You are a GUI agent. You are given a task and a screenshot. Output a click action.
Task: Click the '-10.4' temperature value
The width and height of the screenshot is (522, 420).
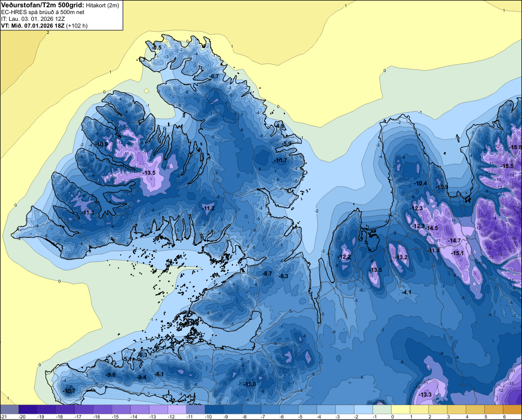point(420,183)
